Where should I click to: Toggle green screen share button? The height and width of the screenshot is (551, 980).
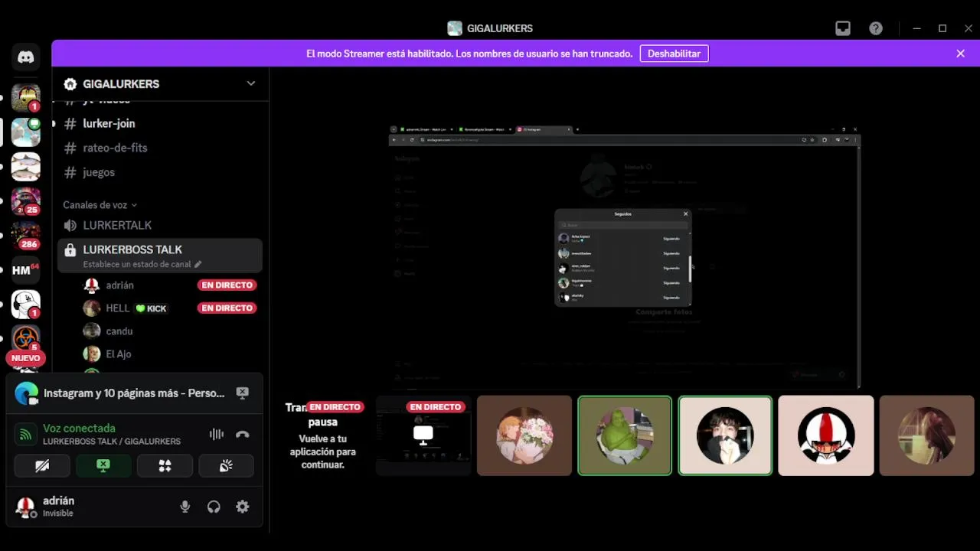click(103, 465)
